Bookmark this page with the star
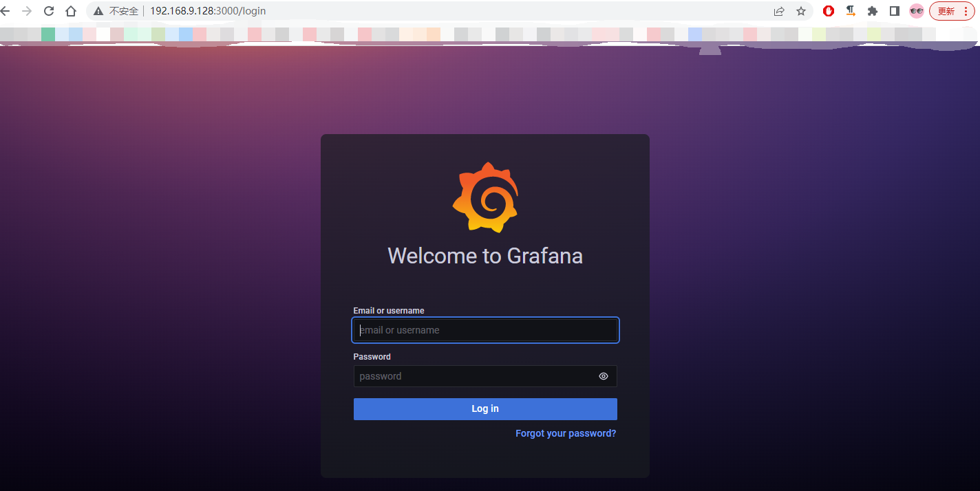Image resolution: width=980 pixels, height=491 pixels. coord(801,11)
